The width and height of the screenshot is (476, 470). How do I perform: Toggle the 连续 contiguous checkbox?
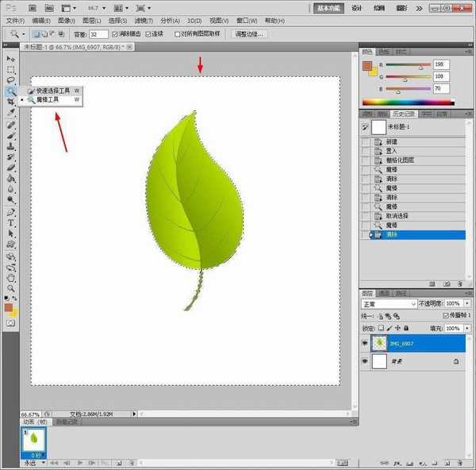click(x=148, y=35)
